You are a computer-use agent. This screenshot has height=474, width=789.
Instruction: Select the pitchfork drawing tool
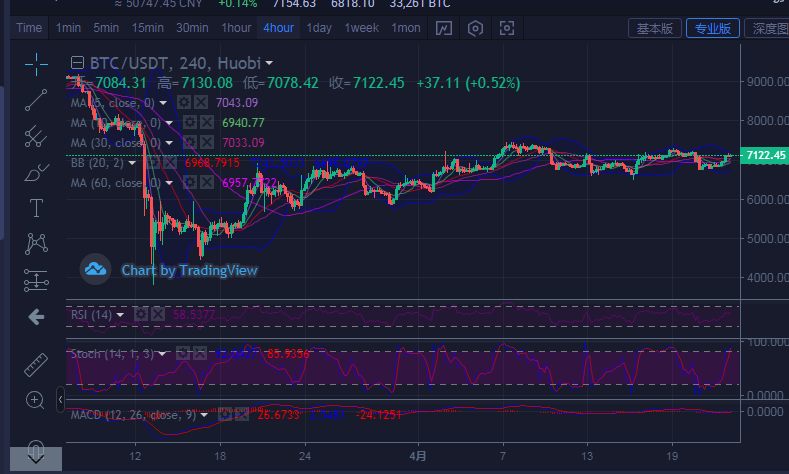point(36,136)
